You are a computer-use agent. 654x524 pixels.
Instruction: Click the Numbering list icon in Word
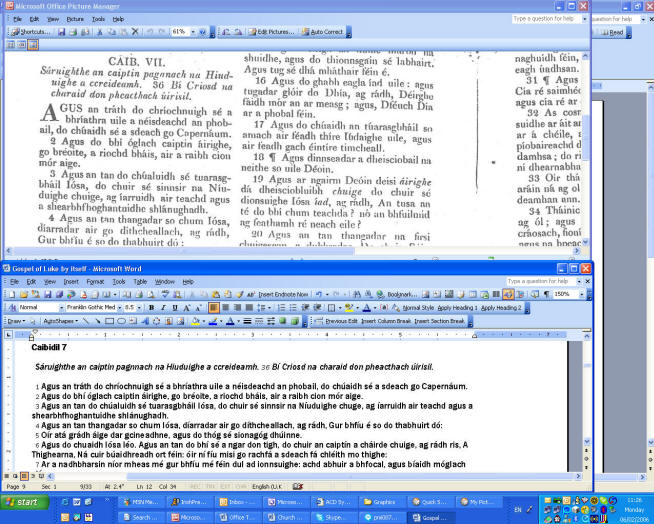click(x=282, y=308)
